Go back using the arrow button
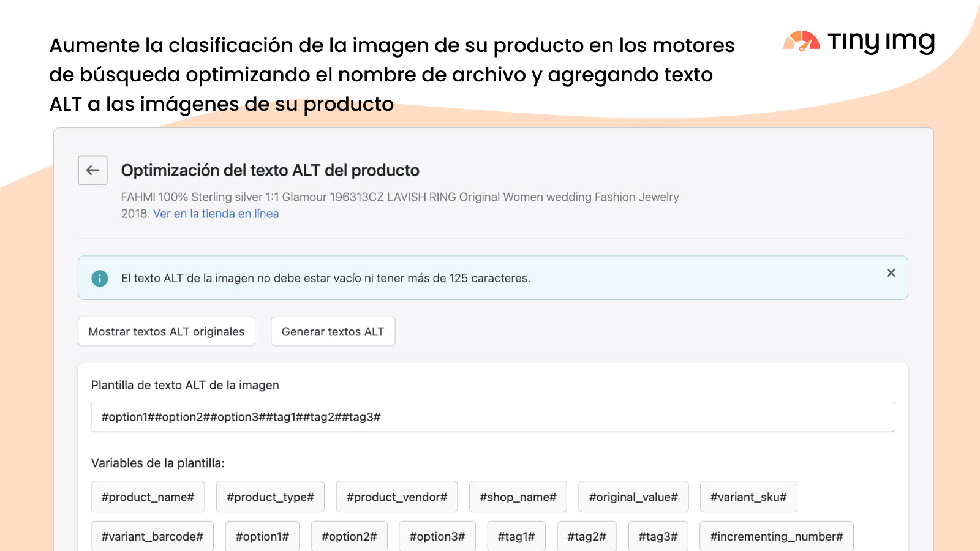 click(x=92, y=170)
